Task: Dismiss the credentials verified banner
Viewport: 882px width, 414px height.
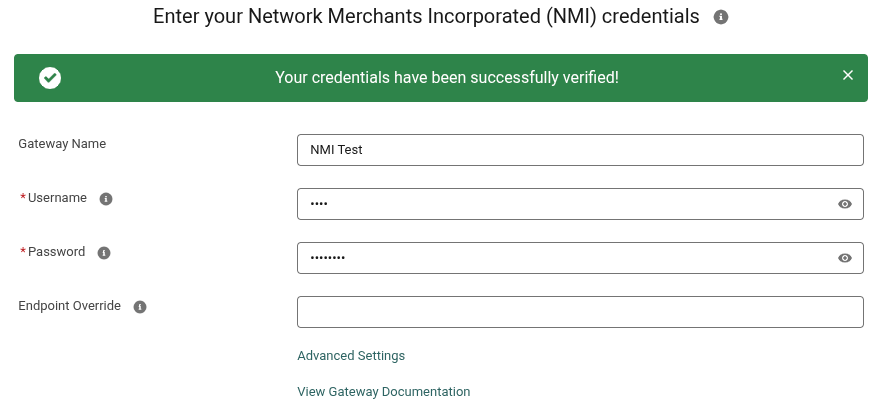Action: 848,75
